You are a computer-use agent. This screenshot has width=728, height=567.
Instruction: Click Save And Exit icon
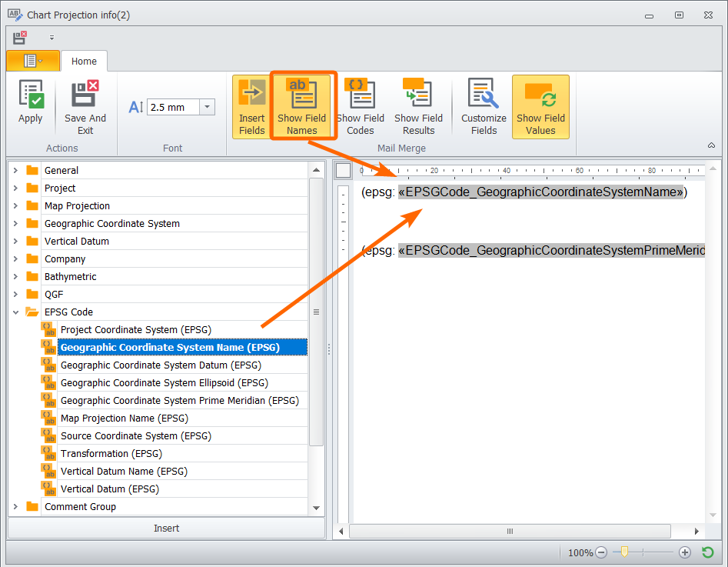click(85, 108)
